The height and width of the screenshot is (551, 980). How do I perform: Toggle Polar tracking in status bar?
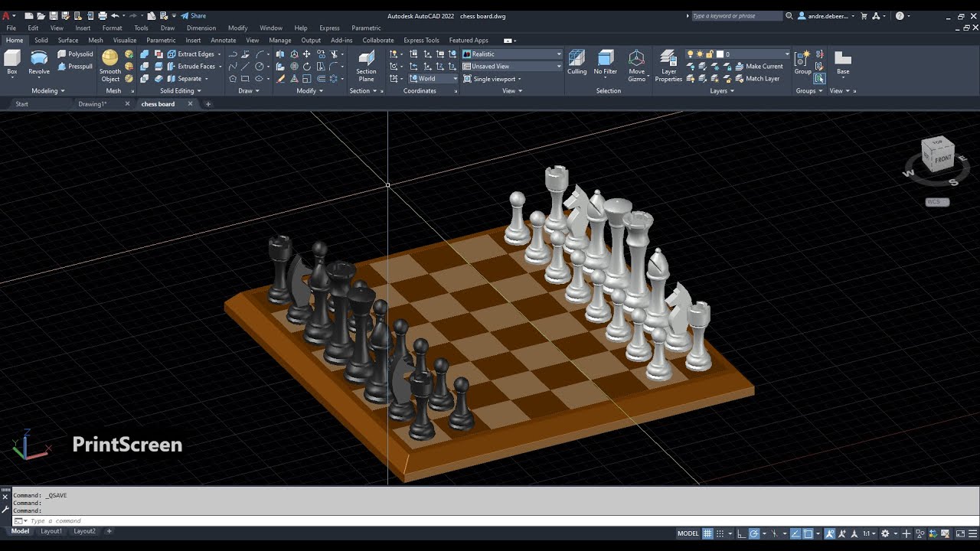(754, 533)
